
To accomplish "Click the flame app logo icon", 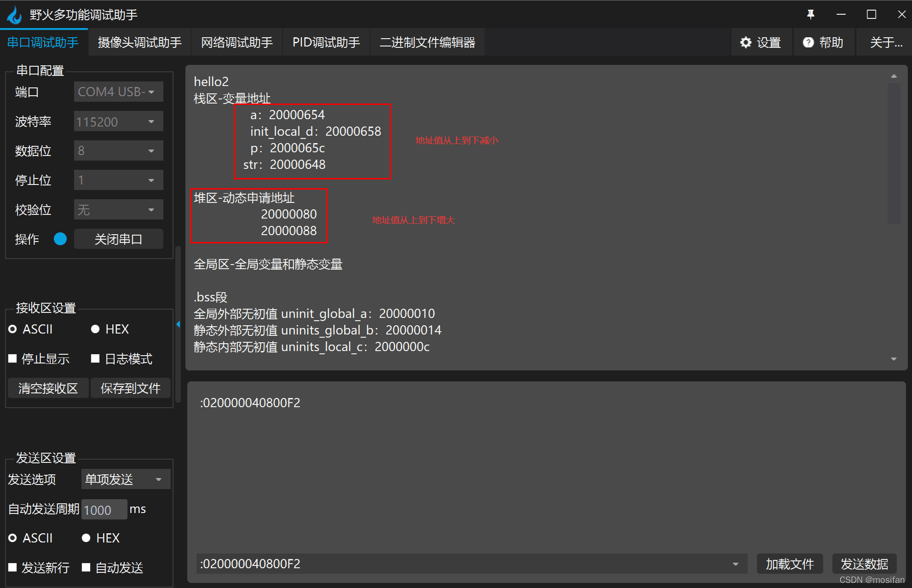I will click(15, 15).
